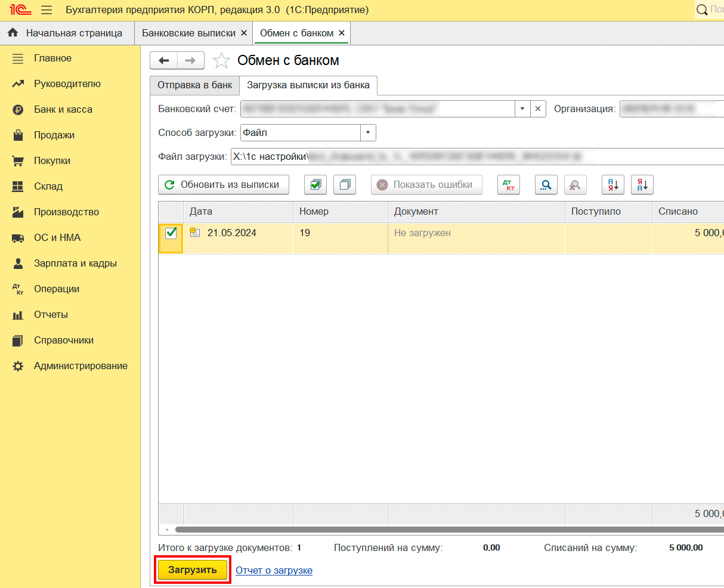
Task: Sort list ascending А-Я
Action: click(613, 185)
